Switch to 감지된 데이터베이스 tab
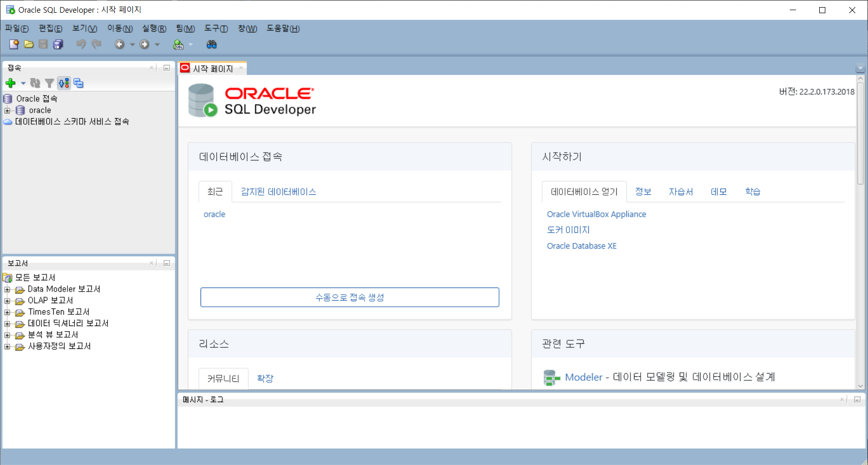 279,192
